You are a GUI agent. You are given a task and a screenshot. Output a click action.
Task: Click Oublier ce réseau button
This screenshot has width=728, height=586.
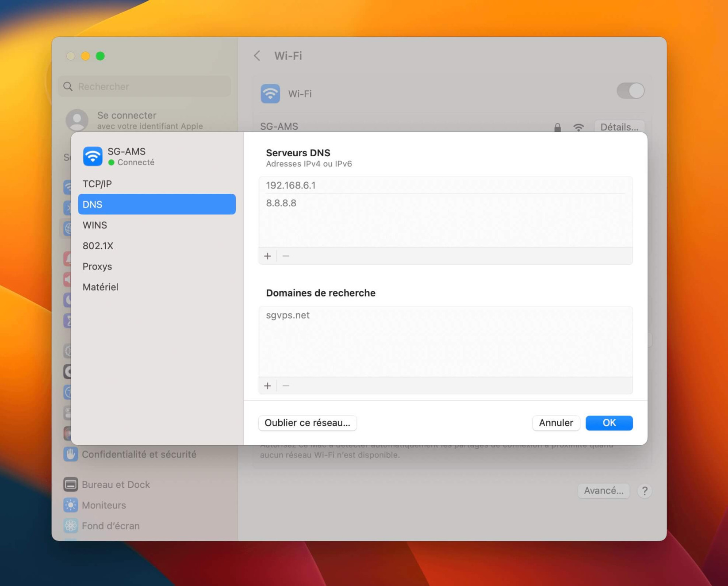coord(307,423)
